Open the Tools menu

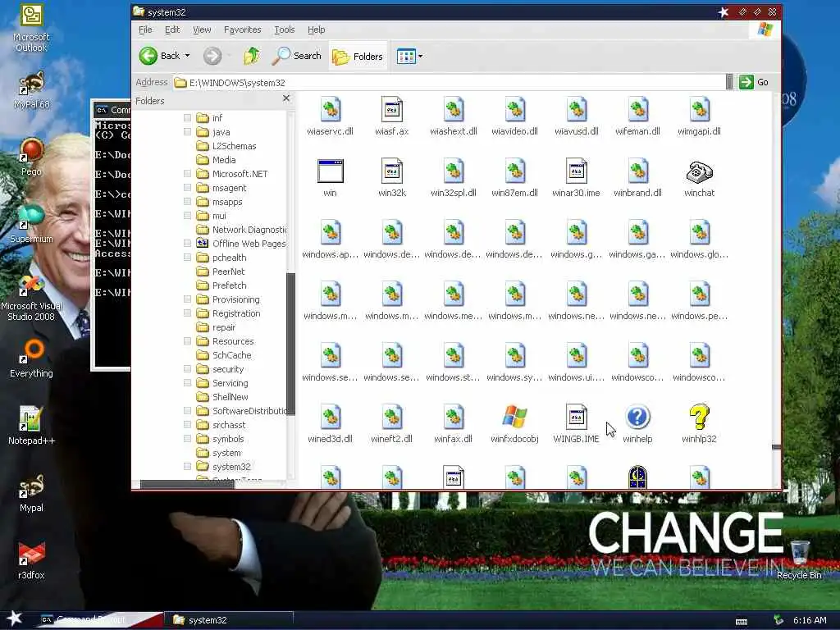[x=285, y=30]
